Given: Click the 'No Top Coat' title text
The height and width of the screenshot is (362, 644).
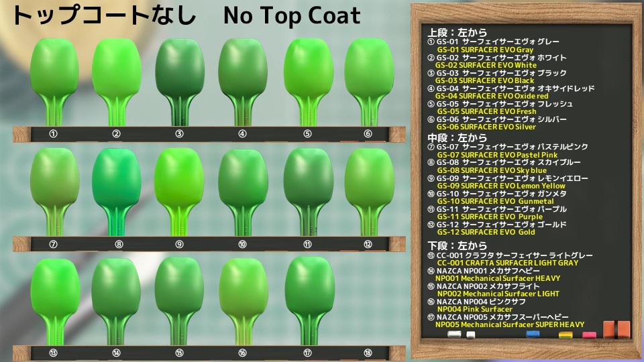Looking at the screenshot, I should [292, 16].
